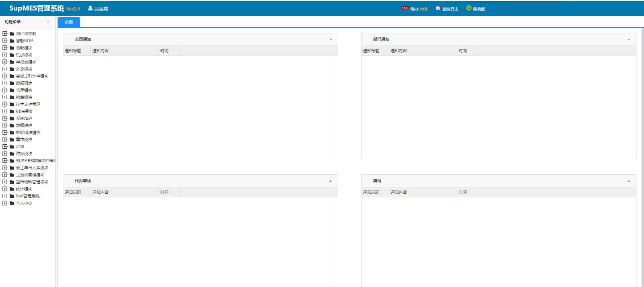Expand the 个人中心 tree node

5,203
